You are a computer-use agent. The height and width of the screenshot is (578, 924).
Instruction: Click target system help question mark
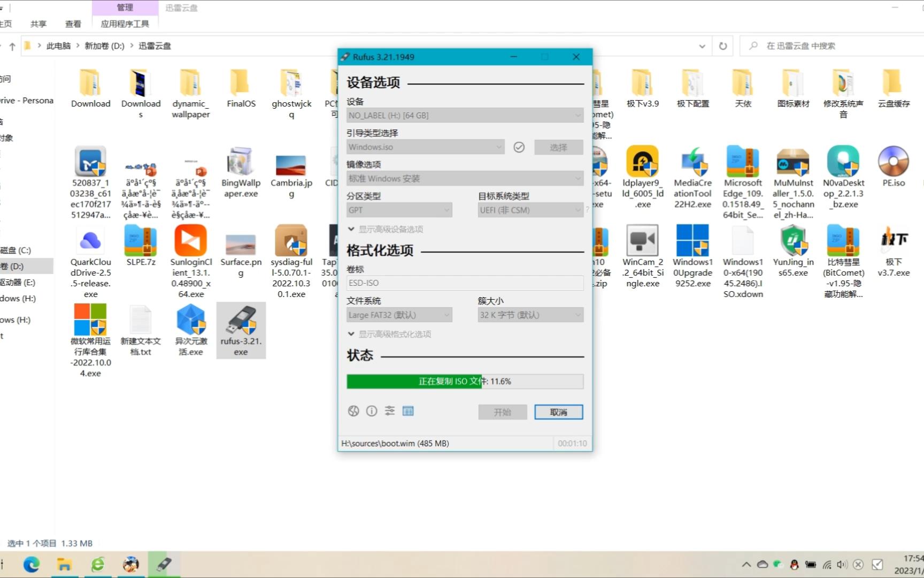tap(588, 210)
